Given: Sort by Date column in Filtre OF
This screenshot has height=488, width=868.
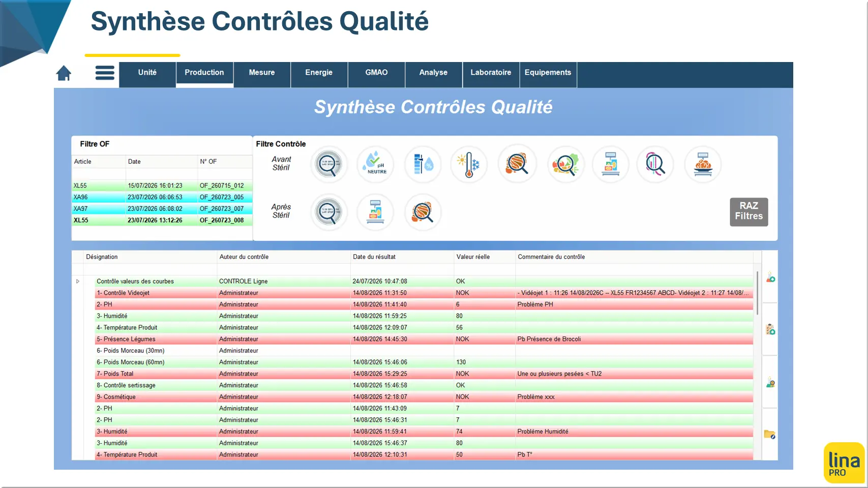Looking at the screenshot, I should (161, 162).
